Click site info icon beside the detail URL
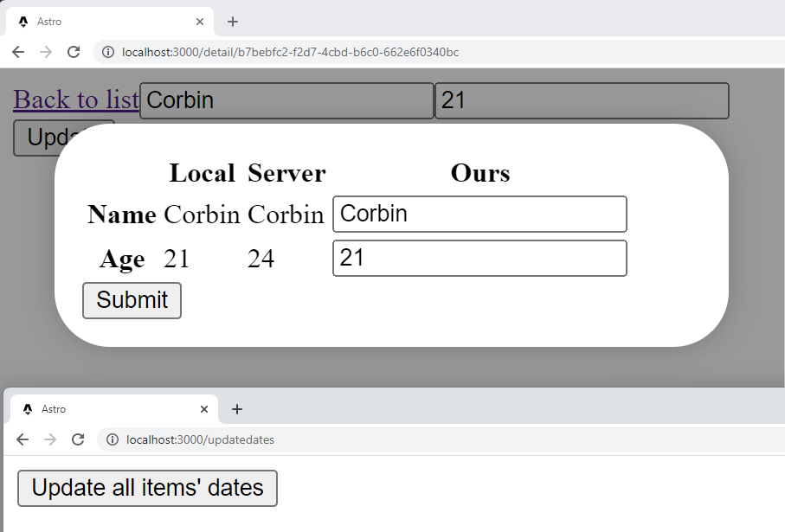The width and height of the screenshot is (785, 532). point(108,52)
